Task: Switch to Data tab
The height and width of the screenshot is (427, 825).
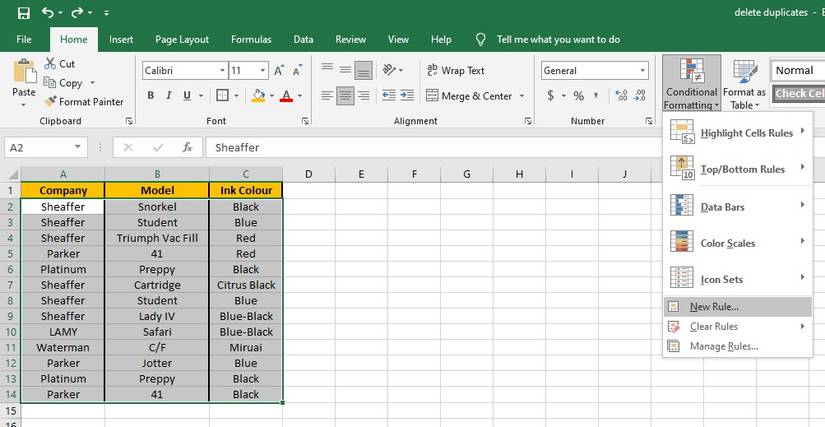Action: coord(303,39)
